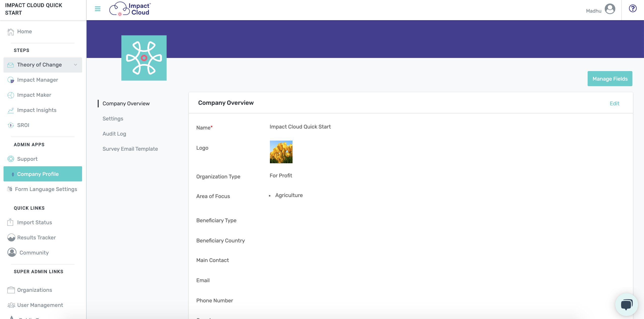Click the Organizations briefcase icon

click(11, 290)
